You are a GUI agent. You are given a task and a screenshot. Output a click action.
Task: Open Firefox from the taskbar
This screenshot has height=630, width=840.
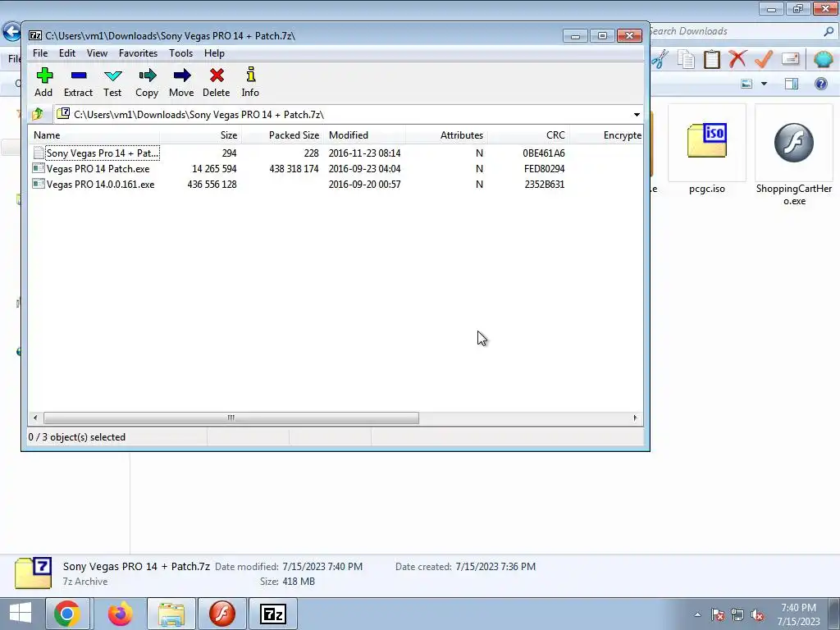tap(120, 614)
